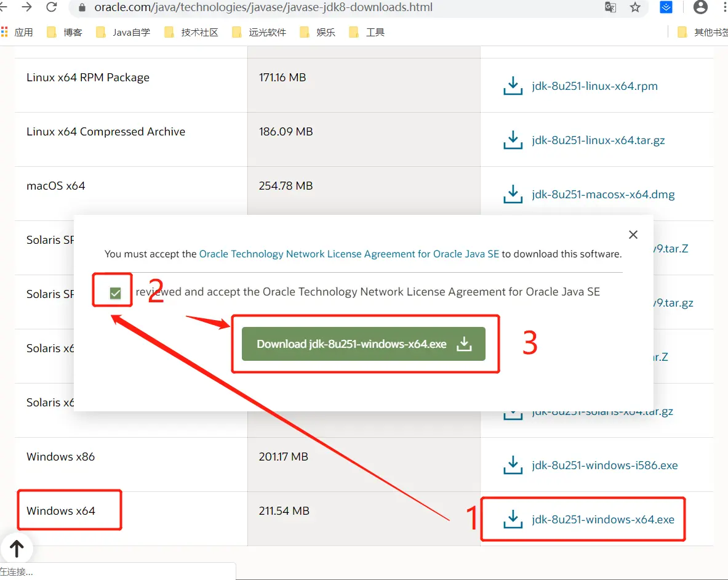728x580 pixels.
Task: Select the Linux x64 RPM Package text
Action: tap(88, 77)
